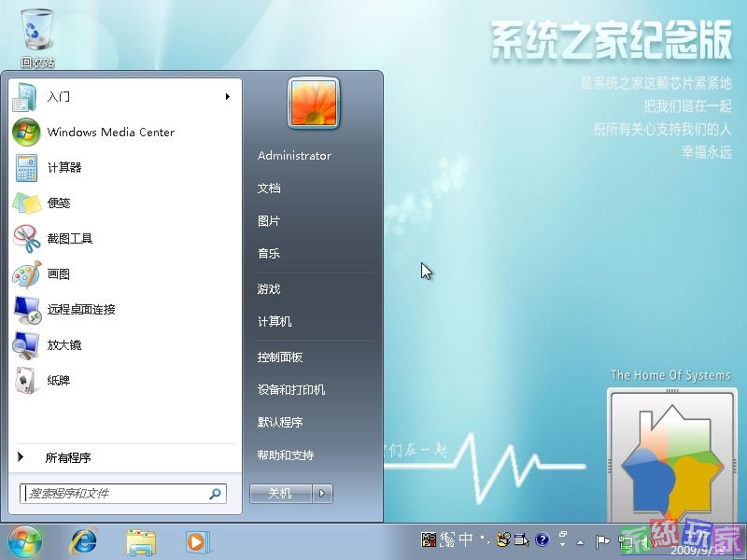Open the Action Center flag tray icon

coord(602,541)
